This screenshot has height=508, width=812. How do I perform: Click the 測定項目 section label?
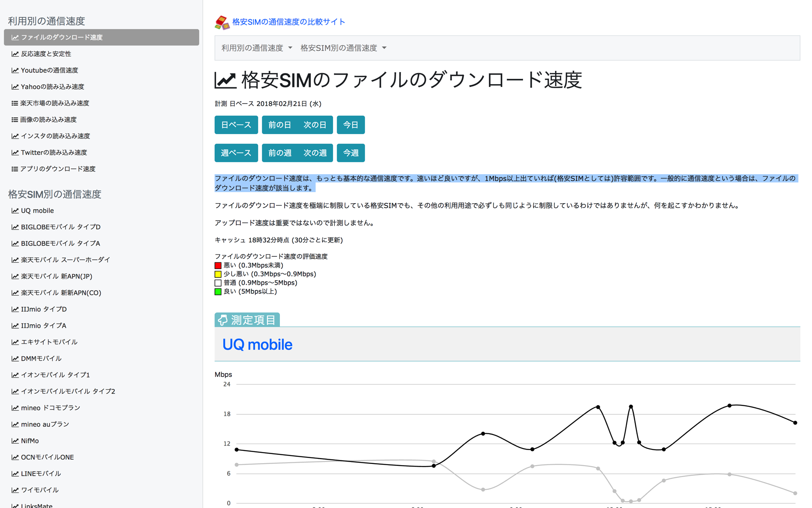[247, 320]
